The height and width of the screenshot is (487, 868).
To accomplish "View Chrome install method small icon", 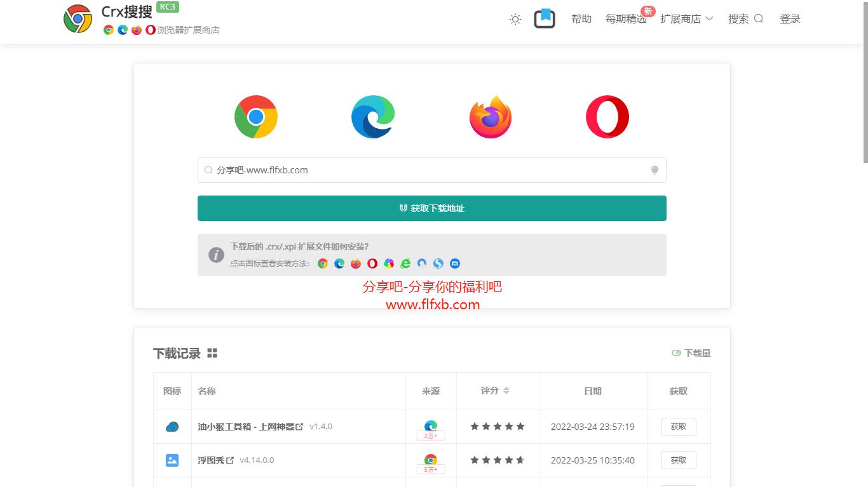I will [x=323, y=264].
